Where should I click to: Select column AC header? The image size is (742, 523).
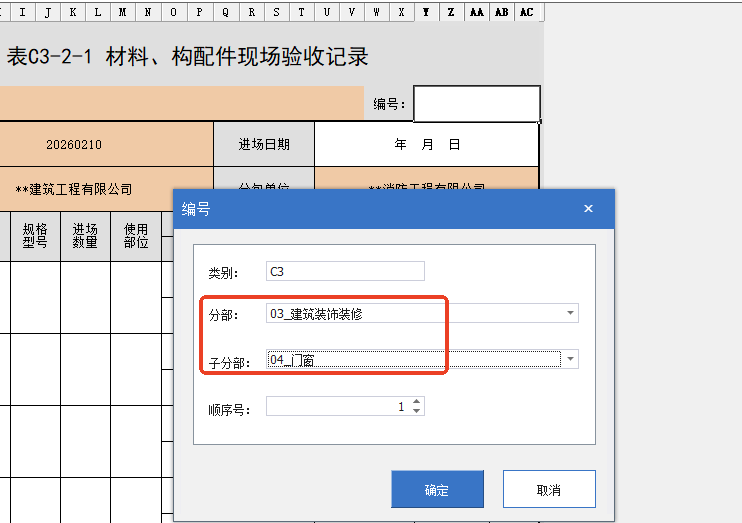[x=527, y=12]
